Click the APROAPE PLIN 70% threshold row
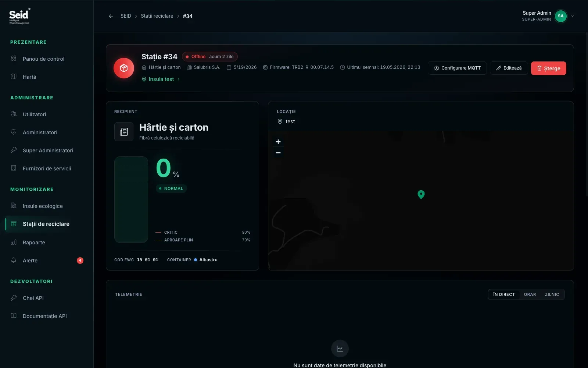Screen dimensions: 588x368 tap(203, 240)
